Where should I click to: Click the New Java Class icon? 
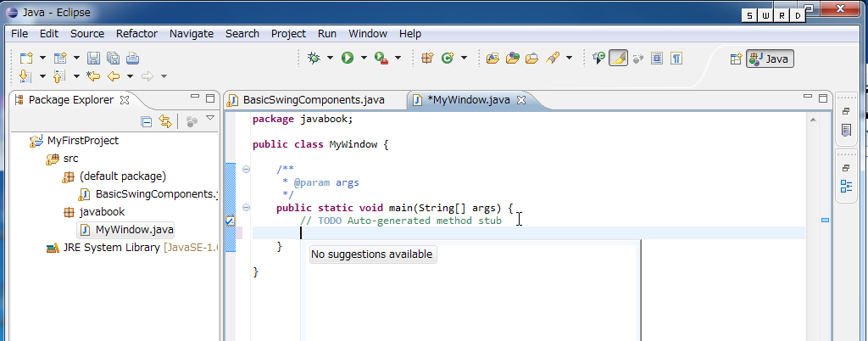pyautogui.click(x=447, y=58)
